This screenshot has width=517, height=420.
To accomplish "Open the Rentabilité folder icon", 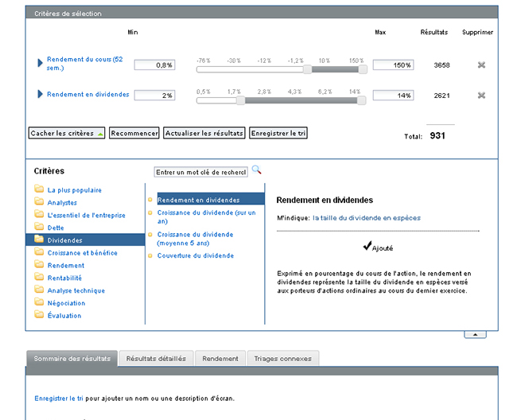I will point(39,277).
